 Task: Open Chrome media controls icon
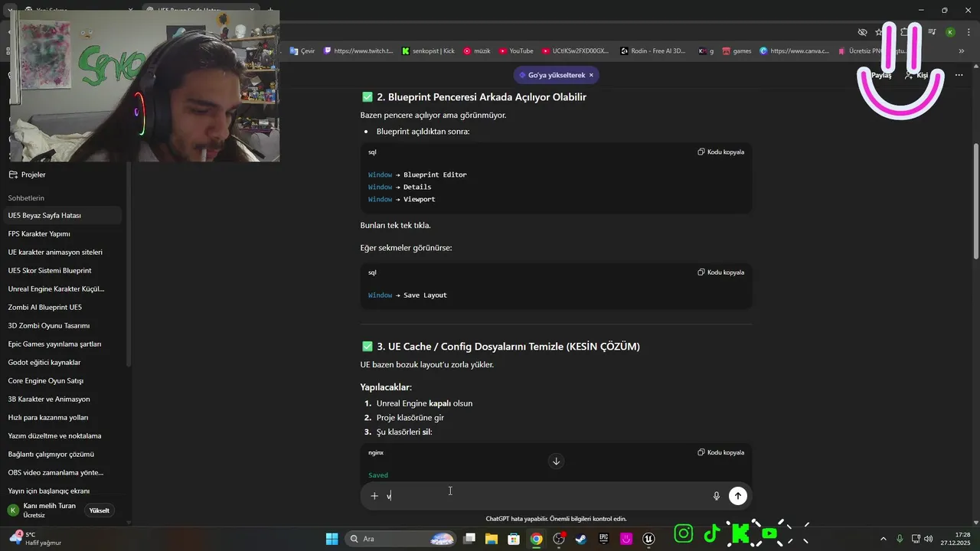click(x=932, y=32)
